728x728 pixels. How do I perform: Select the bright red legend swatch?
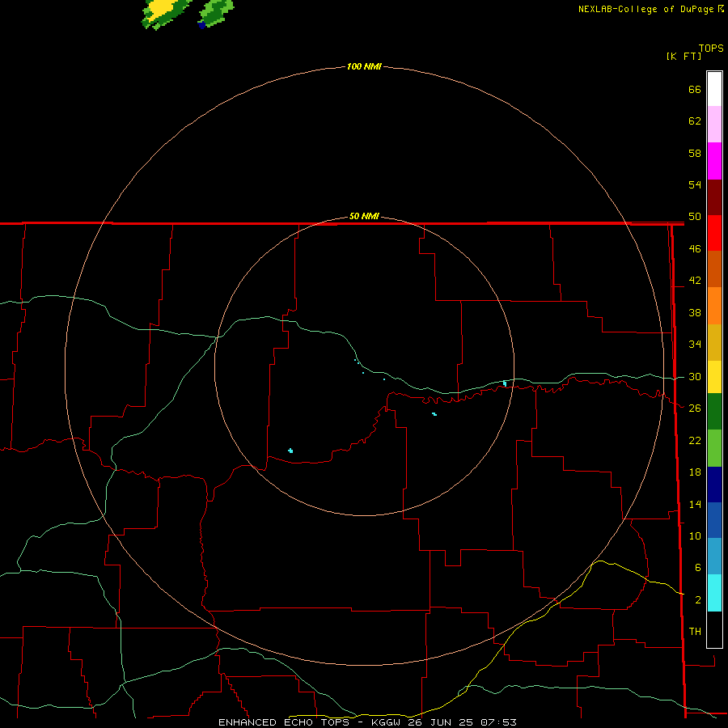[714, 233]
